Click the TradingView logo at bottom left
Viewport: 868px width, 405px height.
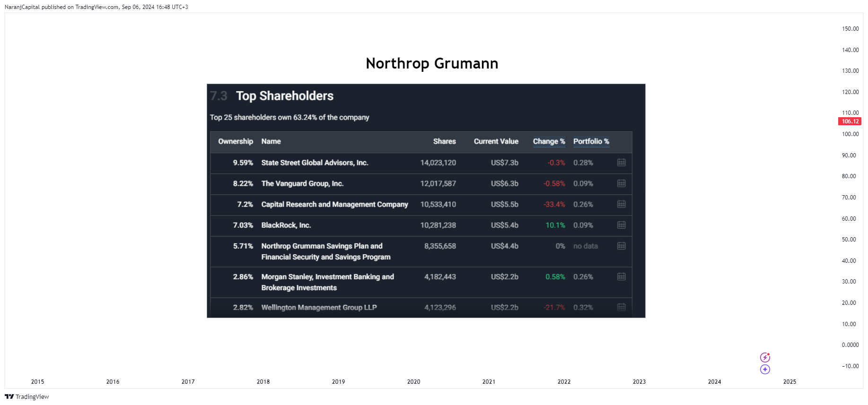(27, 396)
